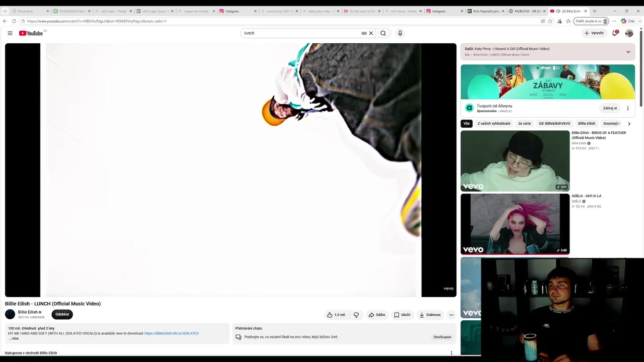
Task: Switch to the rofri barca tab
Action: tap(404, 11)
